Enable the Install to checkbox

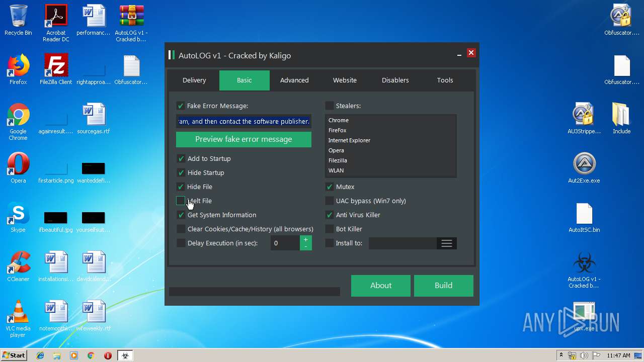click(329, 243)
